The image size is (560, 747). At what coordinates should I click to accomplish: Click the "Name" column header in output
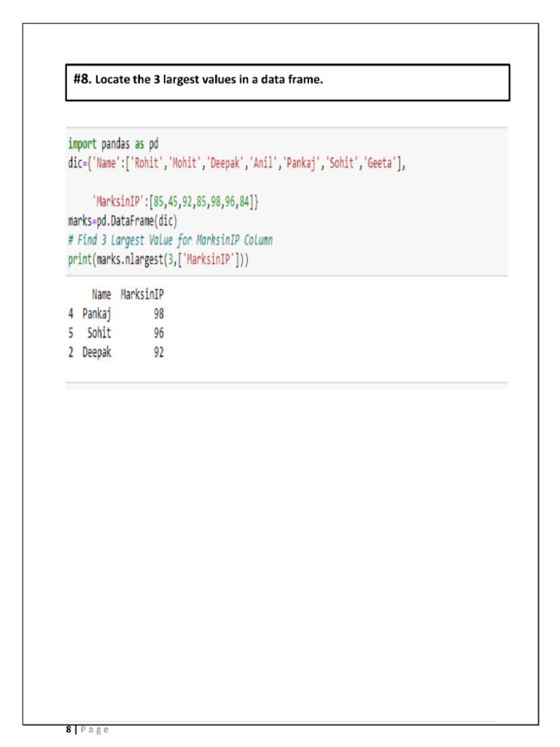click(x=101, y=295)
